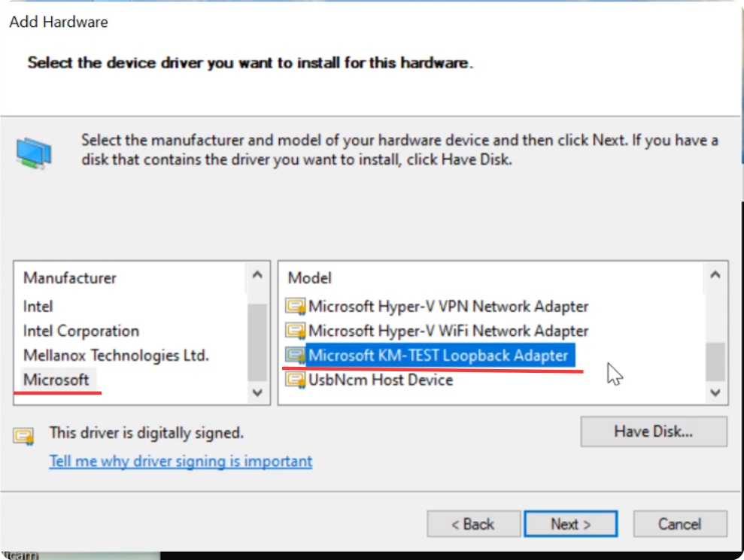Select UsbNcm Host Device model
This screenshot has width=744, height=560.
(x=381, y=380)
